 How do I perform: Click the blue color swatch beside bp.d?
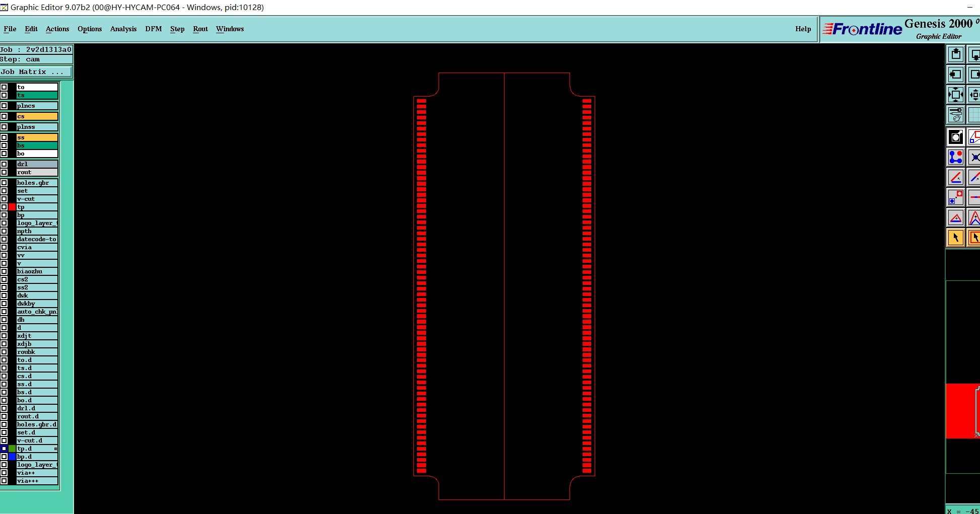tap(12, 457)
